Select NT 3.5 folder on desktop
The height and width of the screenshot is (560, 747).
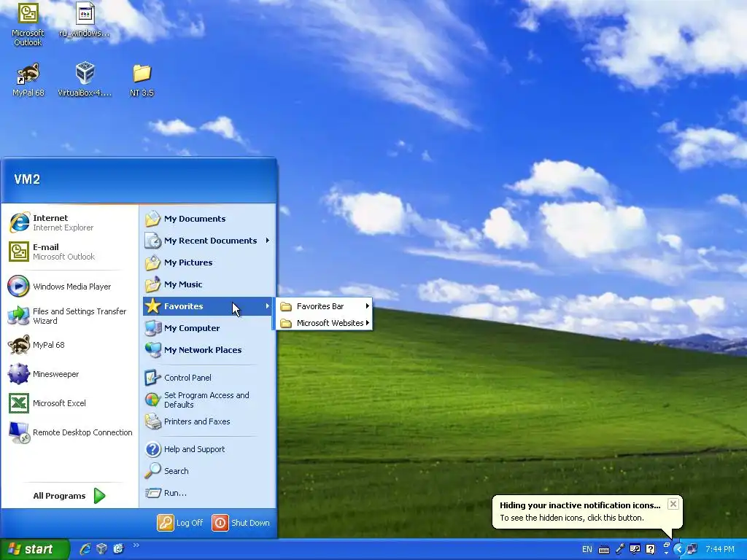[x=142, y=79]
